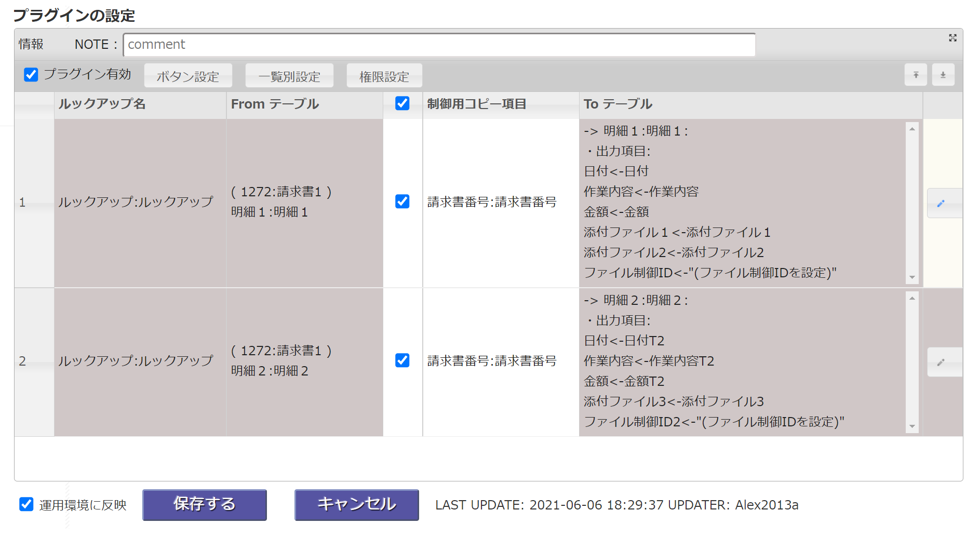
Task: Select row number 2 cell
Action: pos(34,362)
